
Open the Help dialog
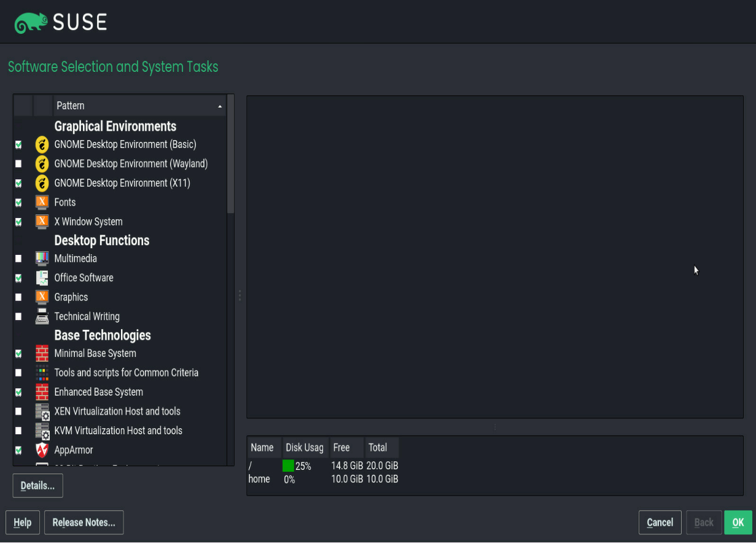coord(23,523)
